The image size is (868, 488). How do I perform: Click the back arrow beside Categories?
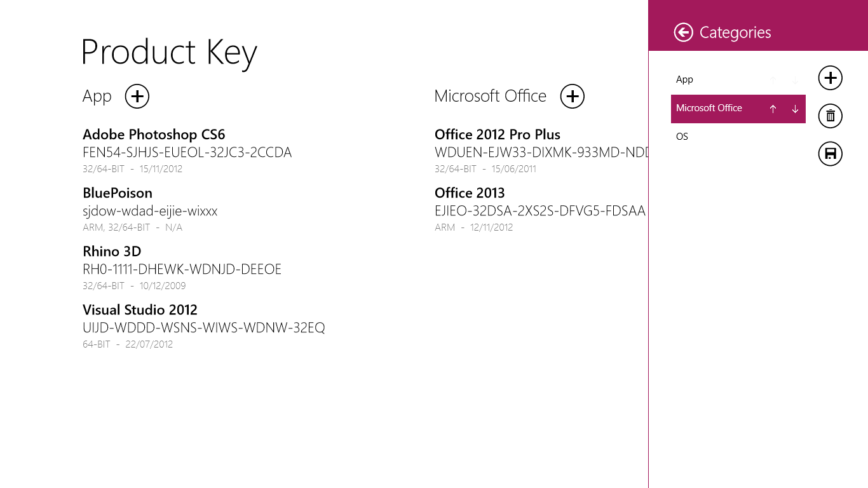[x=684, y=32]
